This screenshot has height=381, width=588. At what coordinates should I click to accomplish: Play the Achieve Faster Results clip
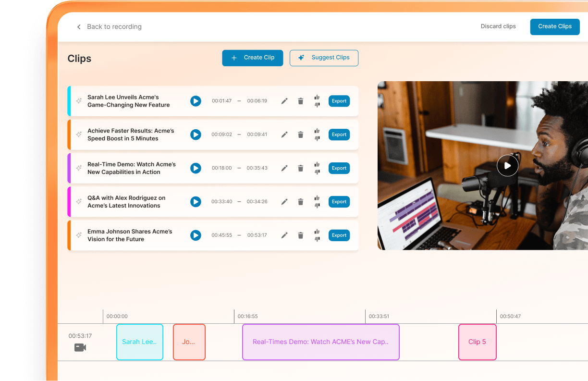coord(196,135)
